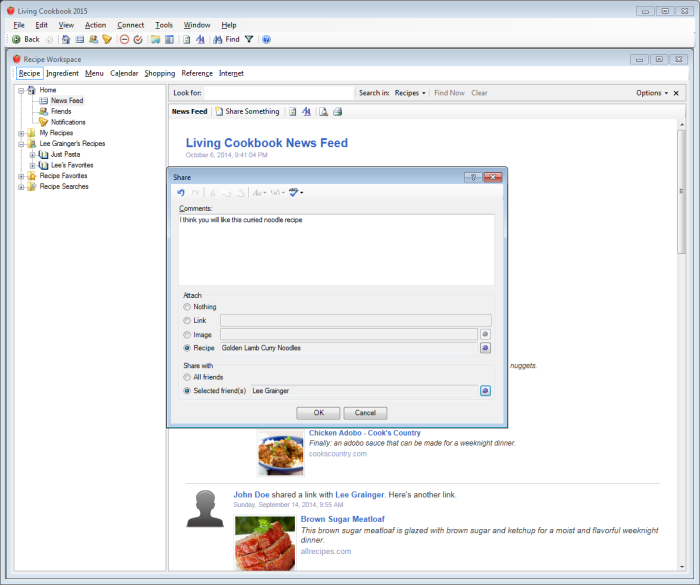Click the columns layout icon in the main toolbar
This screenshot has height=585, width=700.
[x=169, y=39]
